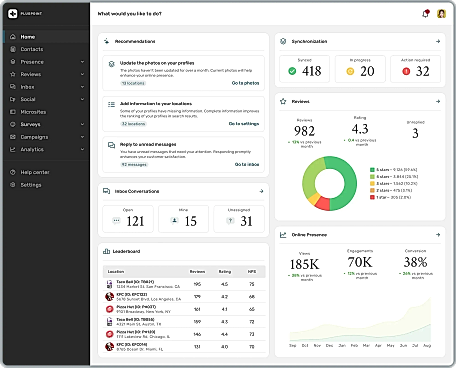Open the Reviews panel arrow icon
456x368 pixels.
pyautogui.click(x=438, y=101)
